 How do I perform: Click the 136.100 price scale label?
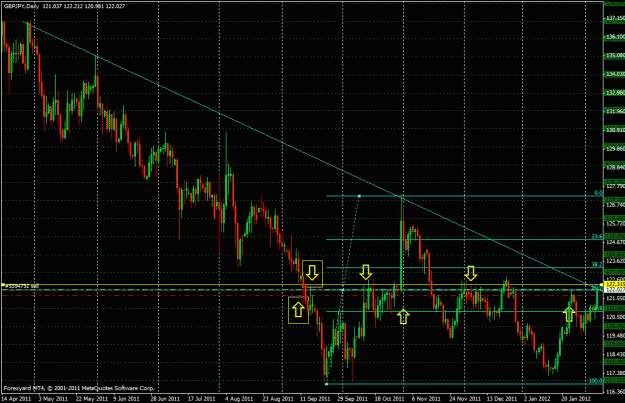(615, 37)
